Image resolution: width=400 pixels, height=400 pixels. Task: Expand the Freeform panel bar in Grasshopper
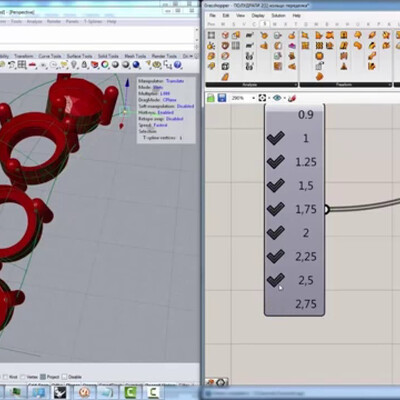(346, 85)
